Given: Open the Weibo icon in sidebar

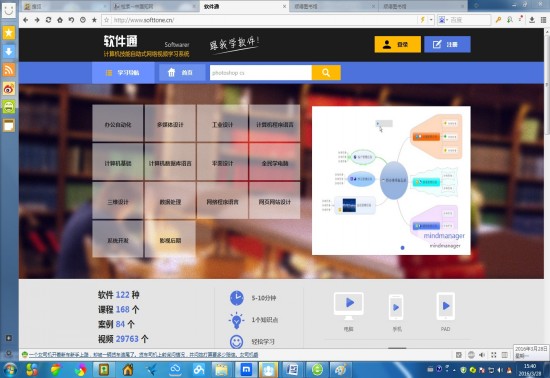Looking at the screenshot, I should pos(9,88).
